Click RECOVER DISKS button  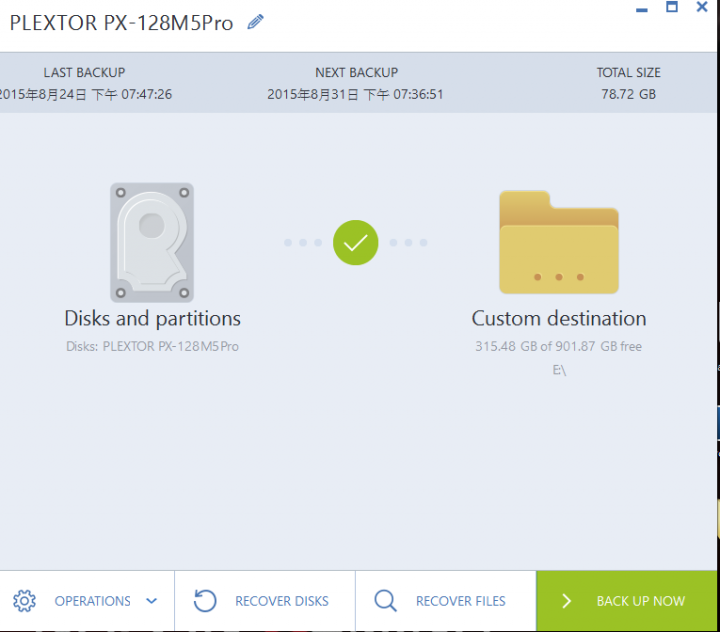coord(265,601)
